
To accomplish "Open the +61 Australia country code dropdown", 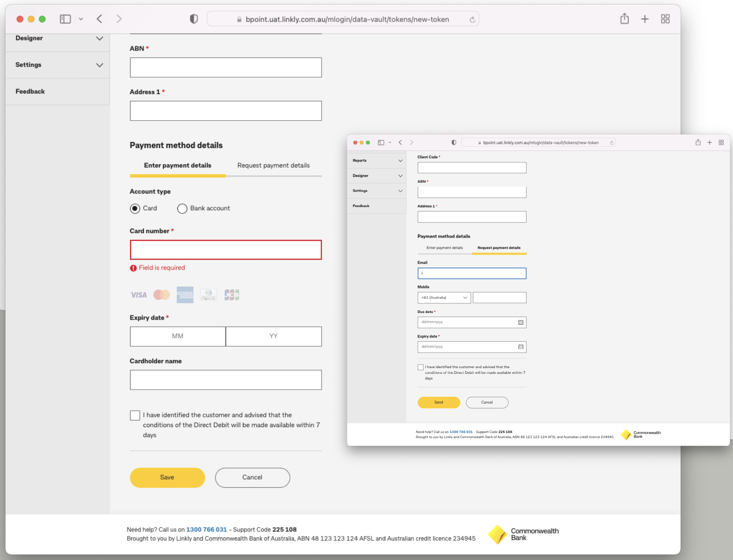I will tap(444, 297).
